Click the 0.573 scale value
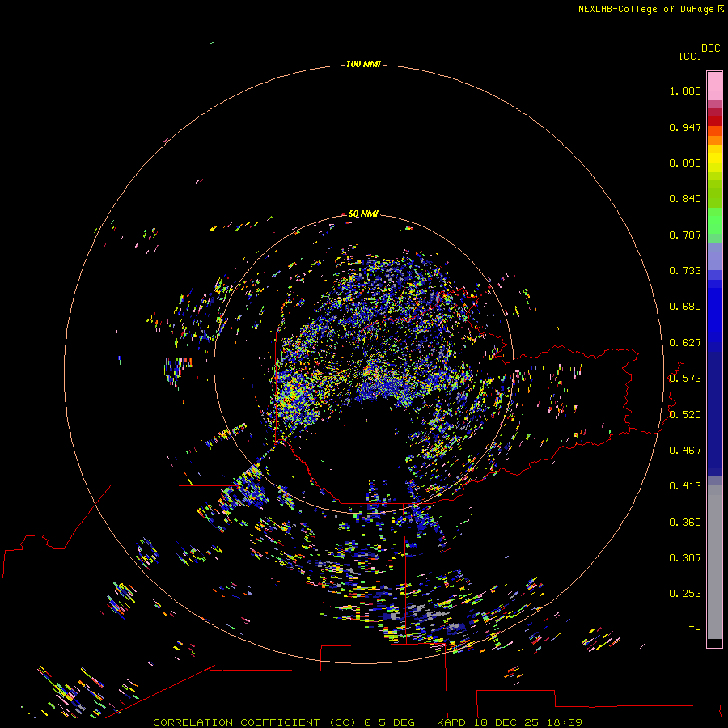The width and height of the screenshot is (728, 728). coord(685,379)
